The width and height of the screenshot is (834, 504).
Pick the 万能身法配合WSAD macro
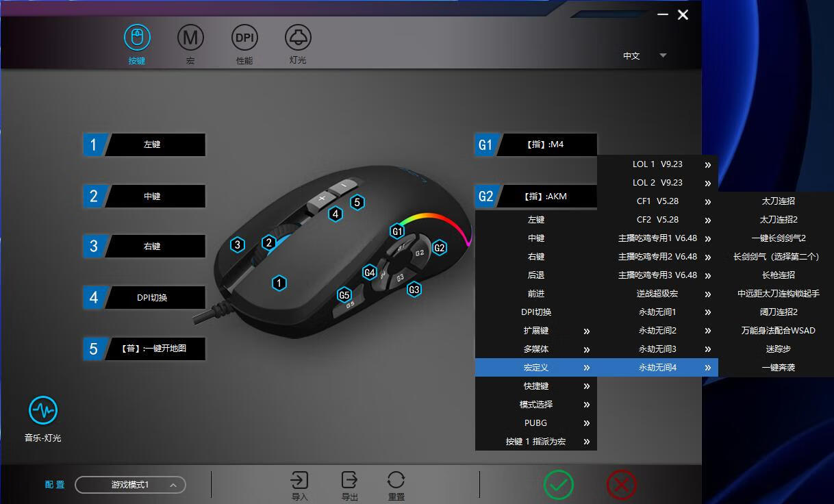click(778, 331)
